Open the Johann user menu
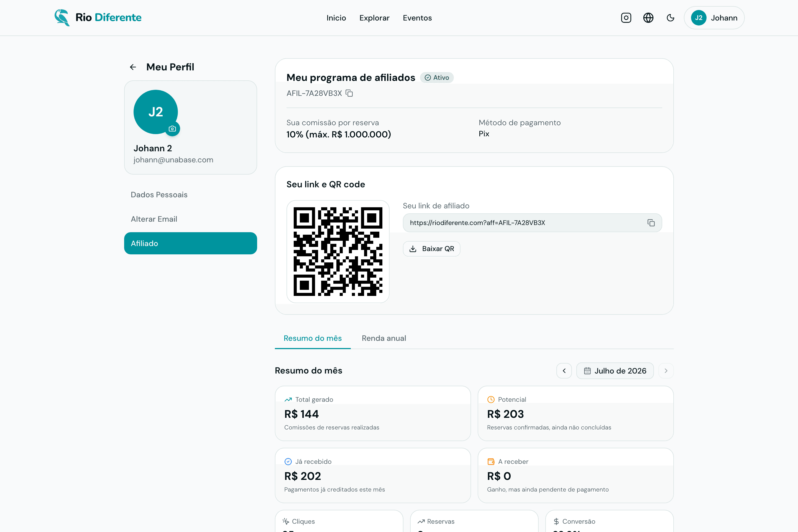Image resolution: width=798 pixels, height=532 pixels. tap(714, 18)
